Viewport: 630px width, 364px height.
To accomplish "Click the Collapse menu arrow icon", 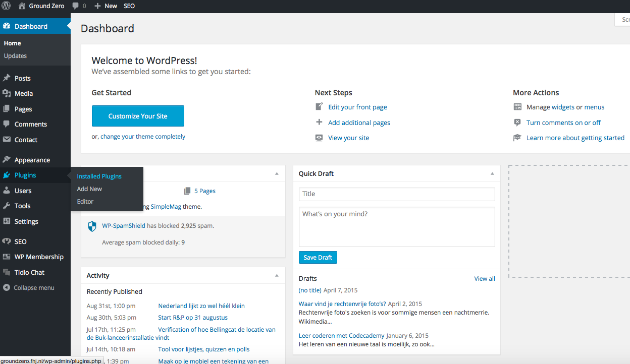I will click(7, 288).
